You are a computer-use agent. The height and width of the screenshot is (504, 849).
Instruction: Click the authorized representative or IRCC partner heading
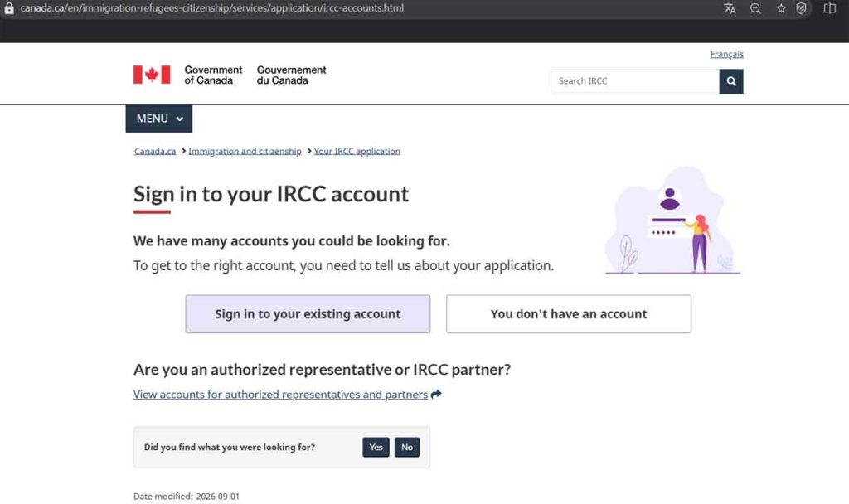click(323, 369)
